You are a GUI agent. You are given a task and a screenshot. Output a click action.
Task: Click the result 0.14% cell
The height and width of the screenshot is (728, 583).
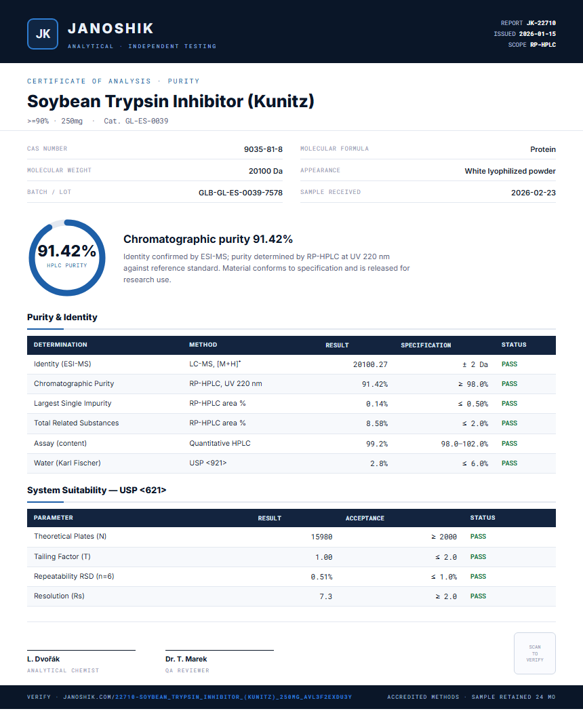click(x=377, y=404)
